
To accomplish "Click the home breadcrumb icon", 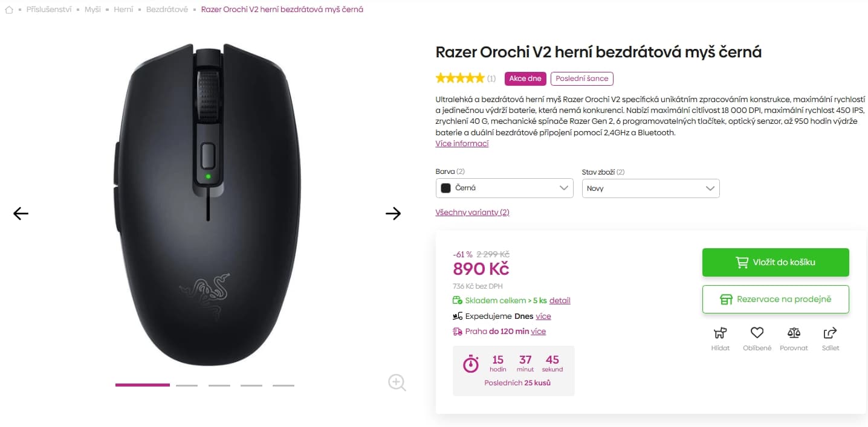I will [x=8, y=9].
